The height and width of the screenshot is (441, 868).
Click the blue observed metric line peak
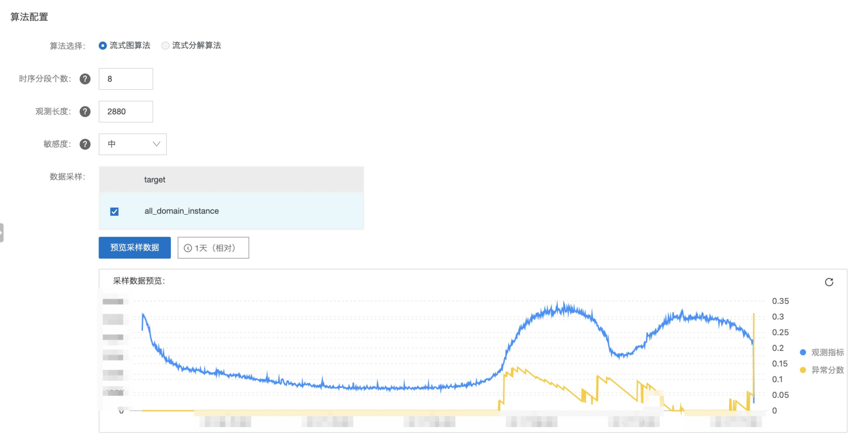pyautogui.click(x=560, y=304)
